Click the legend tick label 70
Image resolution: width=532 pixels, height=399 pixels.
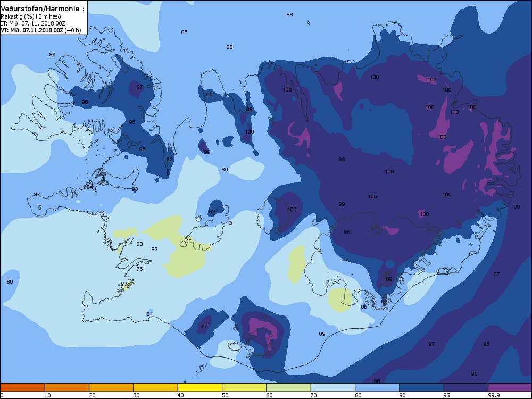314,395
